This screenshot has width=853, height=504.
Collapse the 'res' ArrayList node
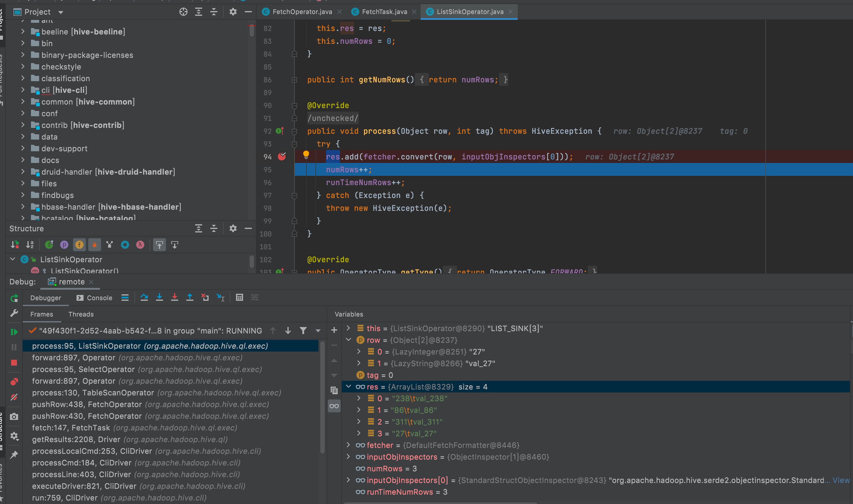(348, 386)
